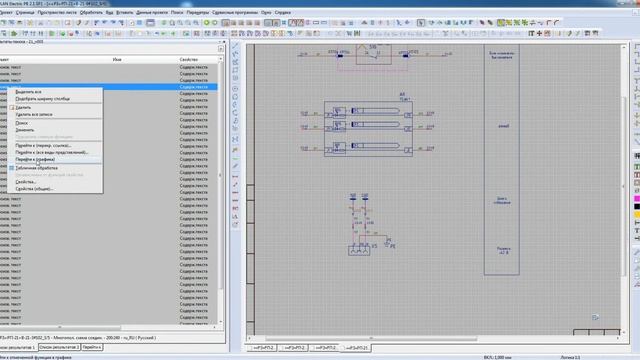This screenshot has width=640, height=360.
Task: Click the selection cursor toolbar icon
Action: tap(421, 23)
